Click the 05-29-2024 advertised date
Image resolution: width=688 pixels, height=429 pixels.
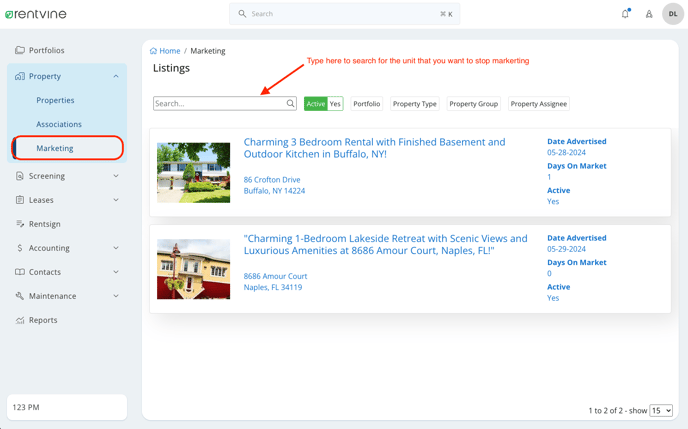coord(566,249)
